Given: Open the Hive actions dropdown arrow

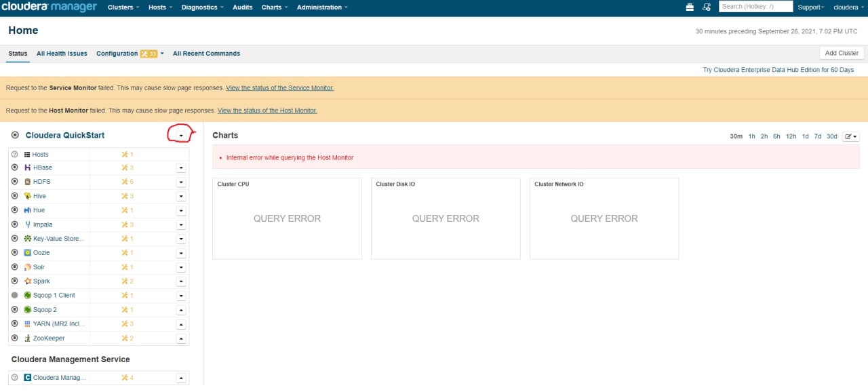Looking at the screenshot, I should (x=181, y=196).
